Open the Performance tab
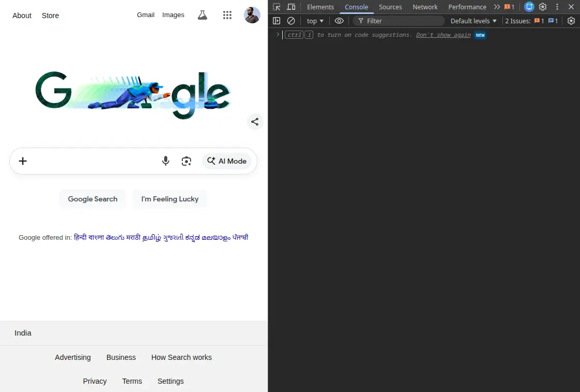The image size is (580, 392). coord(467,7)
